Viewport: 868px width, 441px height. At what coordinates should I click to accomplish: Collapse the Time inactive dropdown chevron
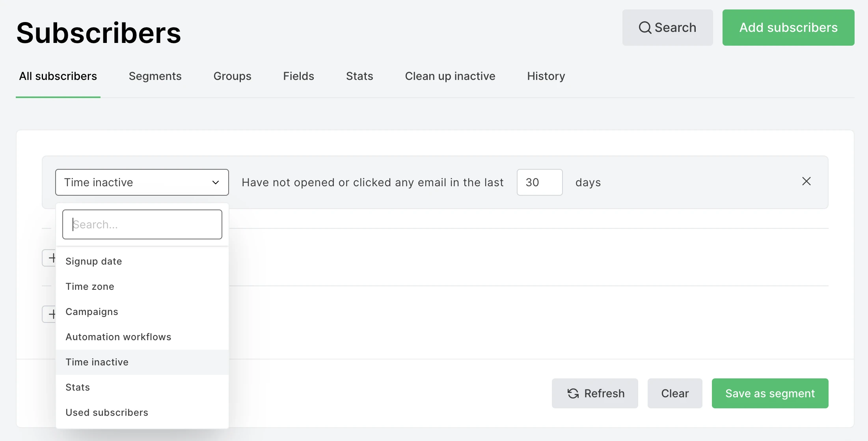(216, 182)
